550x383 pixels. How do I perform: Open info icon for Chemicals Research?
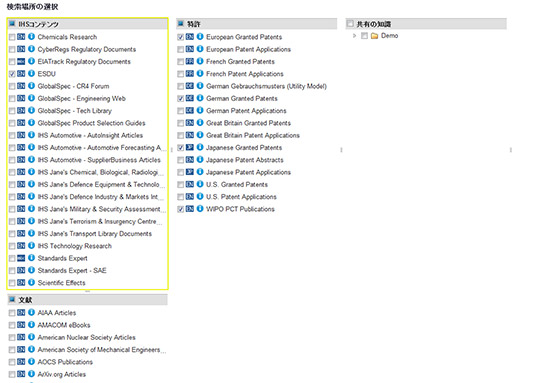(31, 36)
